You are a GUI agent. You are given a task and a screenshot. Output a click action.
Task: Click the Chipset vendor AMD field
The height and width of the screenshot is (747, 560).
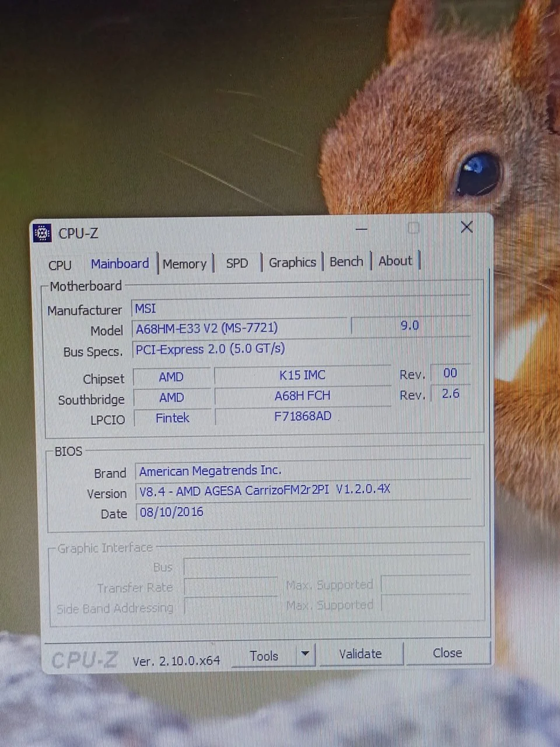[171, 377]
